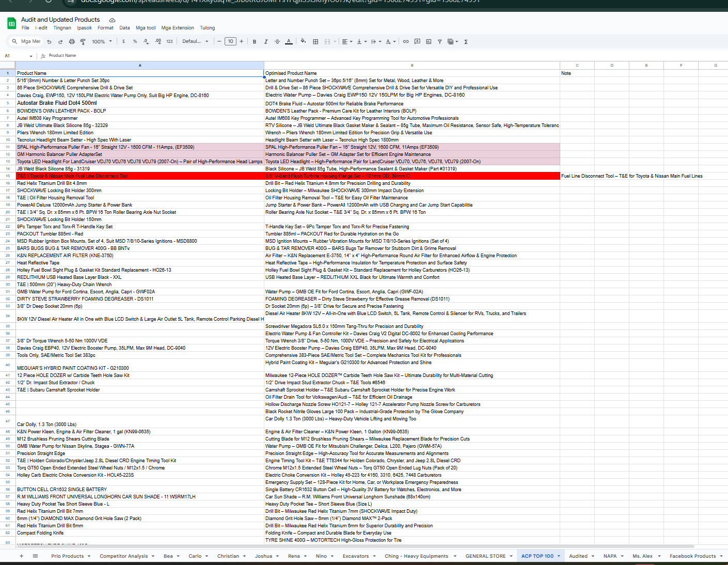The width and height of the screenshot is (728, 565).
Task: Switch to the Audited sheet tab
Action: click(x=578, y=556)
